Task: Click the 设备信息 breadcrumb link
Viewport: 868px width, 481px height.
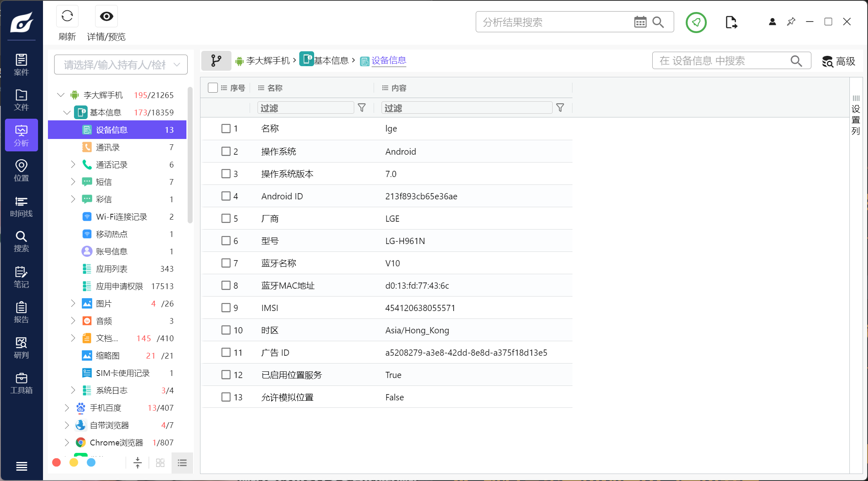Action: click(x=389, y=61)
